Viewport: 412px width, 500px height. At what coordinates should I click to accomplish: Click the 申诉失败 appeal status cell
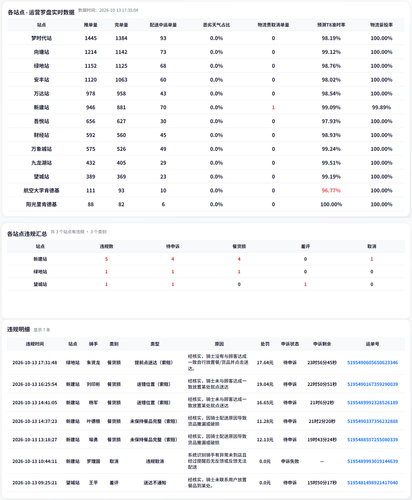click(290, 461)
